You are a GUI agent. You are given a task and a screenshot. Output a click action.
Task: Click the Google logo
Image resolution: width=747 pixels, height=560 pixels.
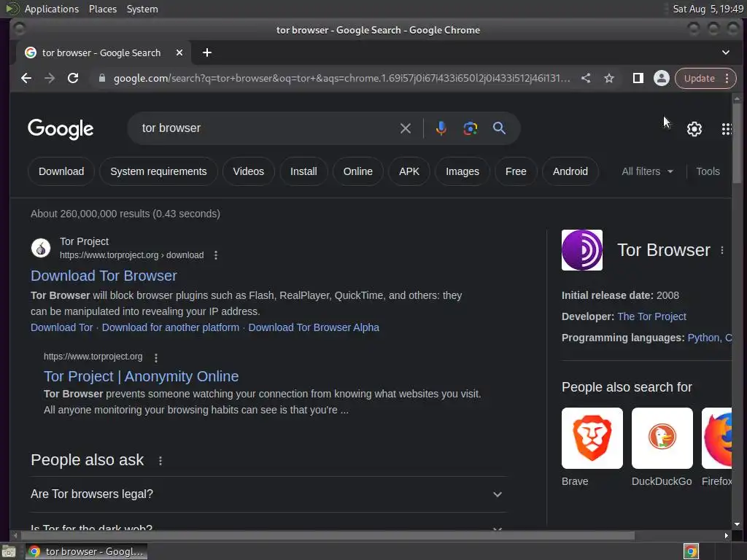pos(61,129)
